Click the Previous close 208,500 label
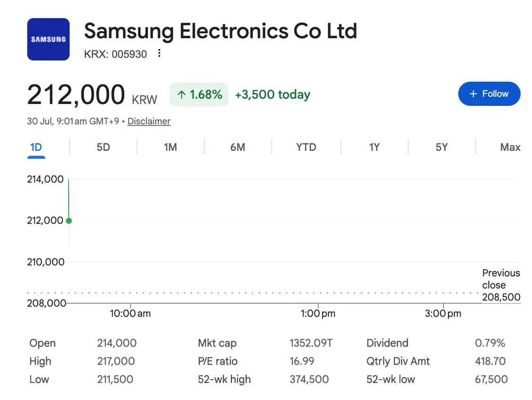Viewport: 532px width, 400px height. pos(501,285)
